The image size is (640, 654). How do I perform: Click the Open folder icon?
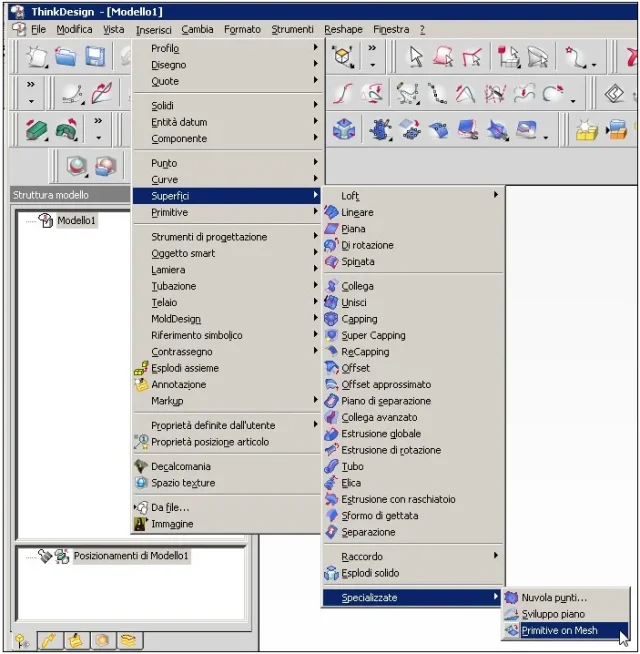pyautogui.click(x=65, y=57)
